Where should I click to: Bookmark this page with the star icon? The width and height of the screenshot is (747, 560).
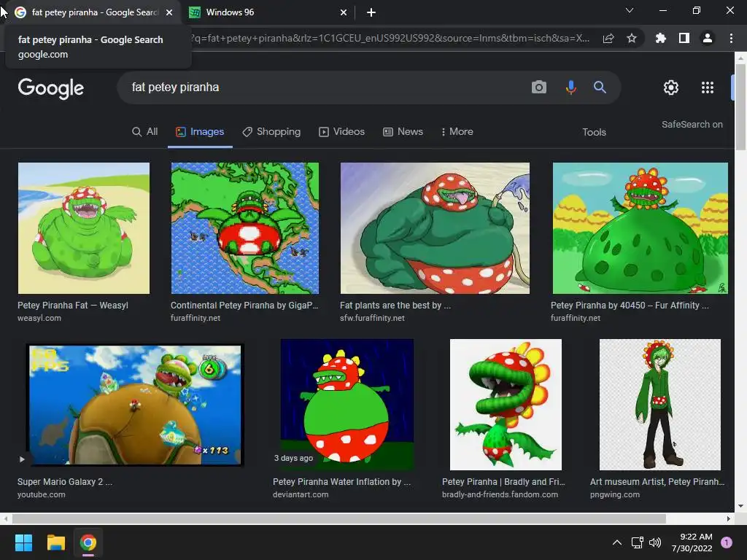point(632,38)
